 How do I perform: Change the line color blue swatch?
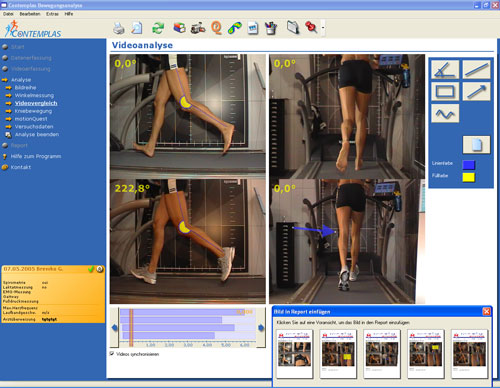pos(469,165)
